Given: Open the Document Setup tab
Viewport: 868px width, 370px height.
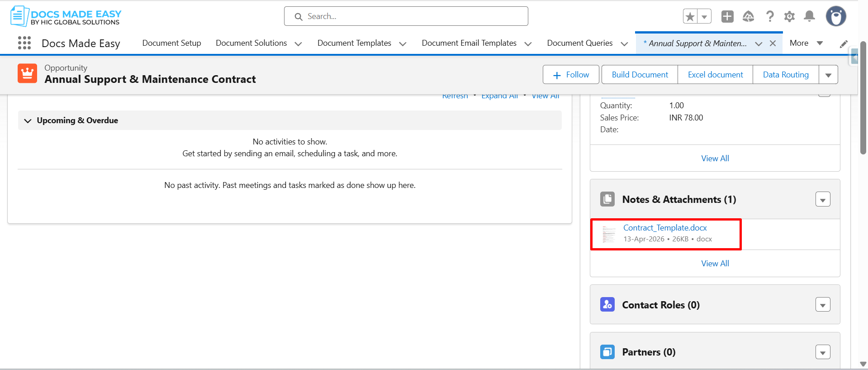Looking at the screenshot, I should pyautogui.click(x=172, y=43).
